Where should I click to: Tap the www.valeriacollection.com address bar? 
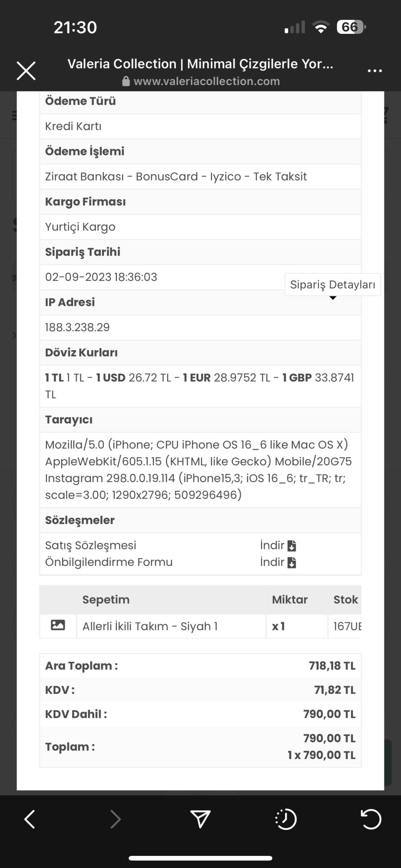point(206,82)
